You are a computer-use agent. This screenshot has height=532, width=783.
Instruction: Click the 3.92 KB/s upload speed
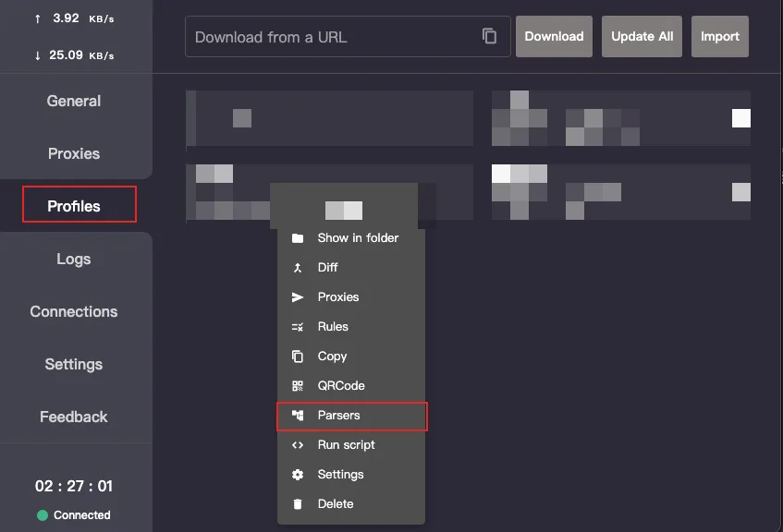pos(74,18)
